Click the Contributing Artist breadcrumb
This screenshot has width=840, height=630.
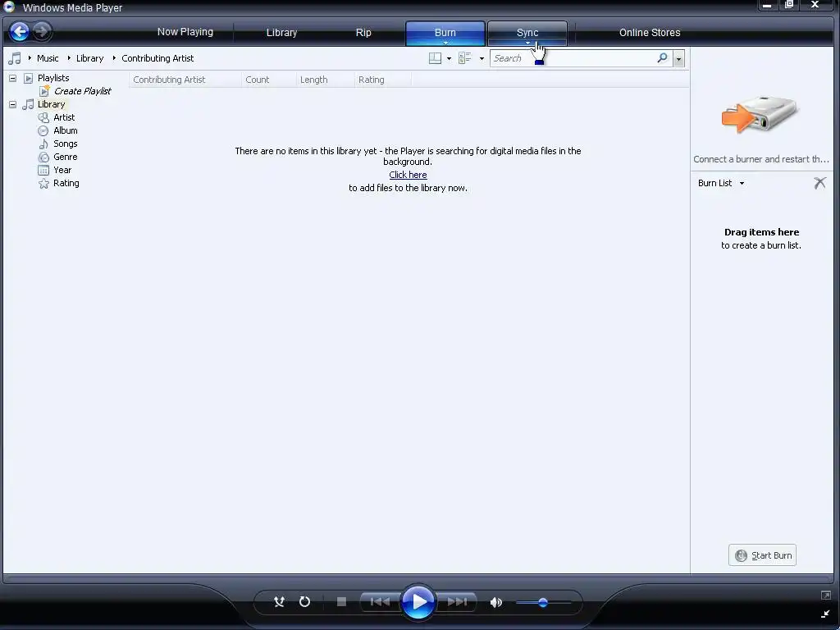[x=157, y=58]
